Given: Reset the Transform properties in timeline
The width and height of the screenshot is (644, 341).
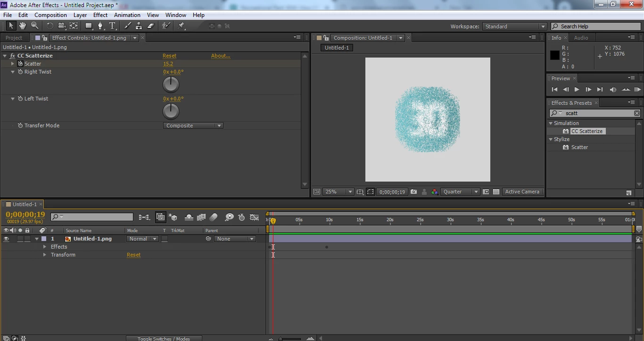Looking at the screenshot, I should pyautogui.click(x=133, y=255).
